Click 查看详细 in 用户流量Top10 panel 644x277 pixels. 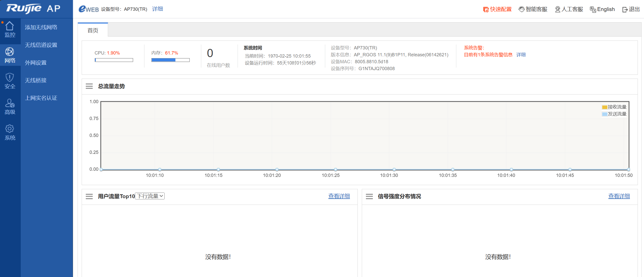tap(339, 196)
